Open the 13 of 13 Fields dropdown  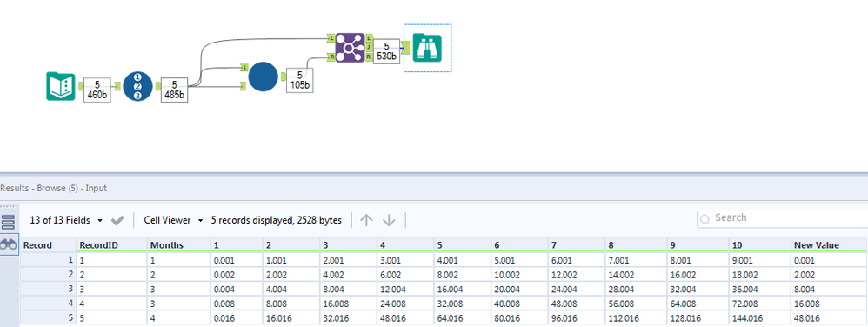pos(66,220)
